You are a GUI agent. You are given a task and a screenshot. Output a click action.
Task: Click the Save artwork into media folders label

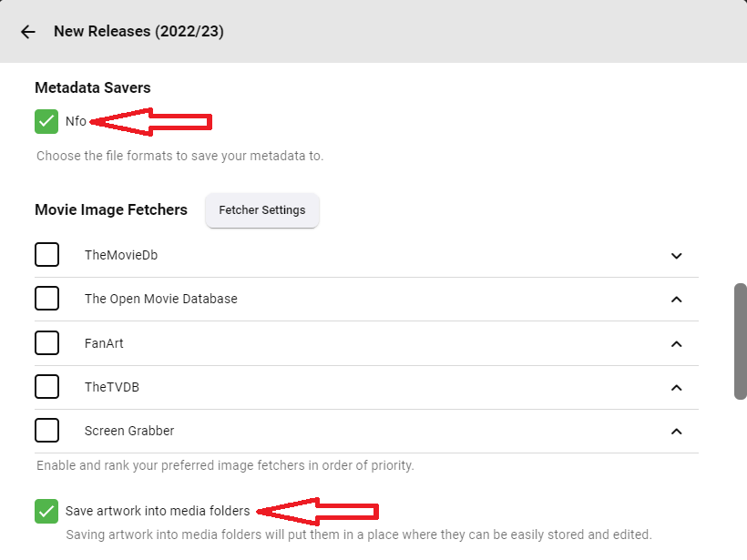[158, 511]
